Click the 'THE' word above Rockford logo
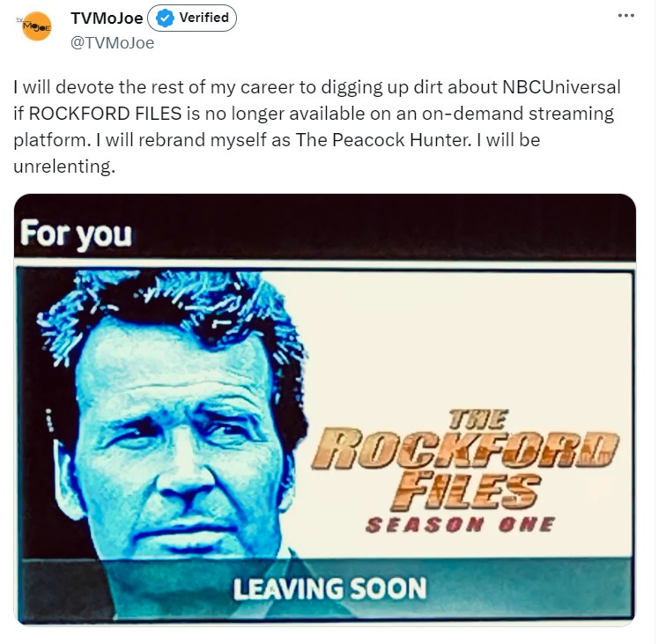This screenshot has height=644, width=658. [478, 419]
